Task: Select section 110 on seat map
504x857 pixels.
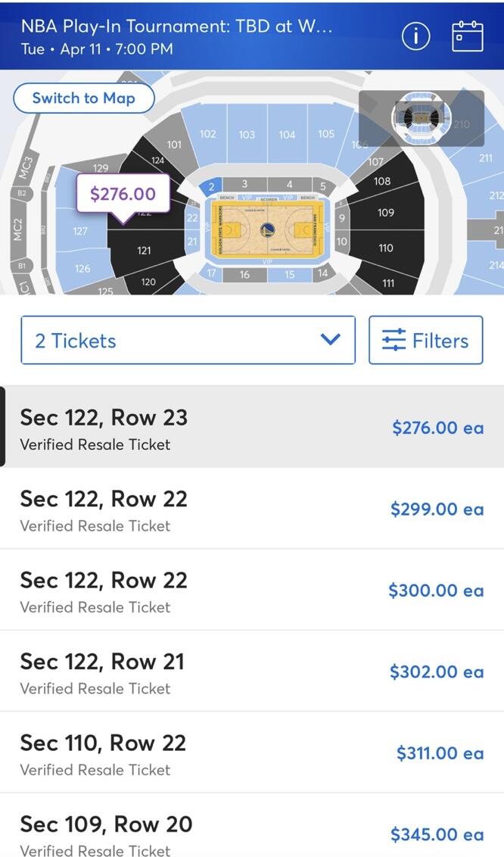Action: click(386, 248)
